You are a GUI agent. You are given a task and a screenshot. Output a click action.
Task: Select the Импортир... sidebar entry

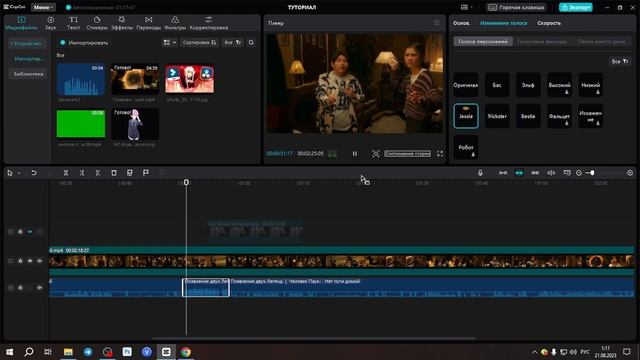click(x=29, y=59)
